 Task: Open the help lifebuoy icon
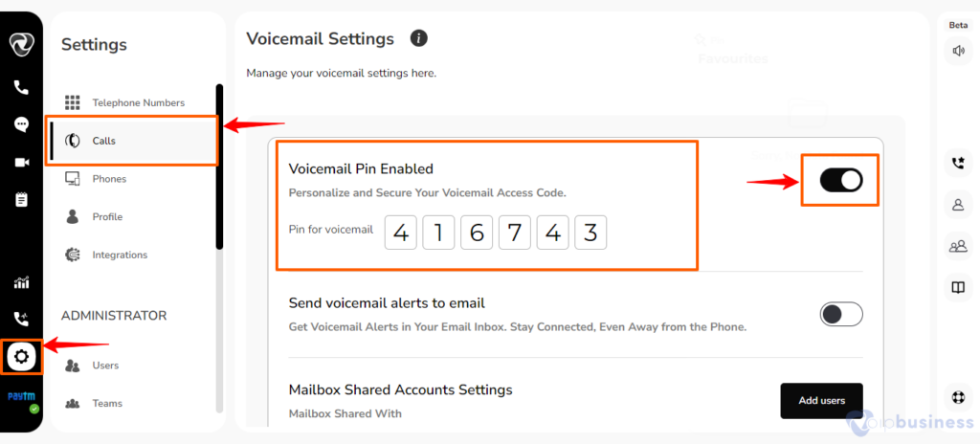pos(958,397)
